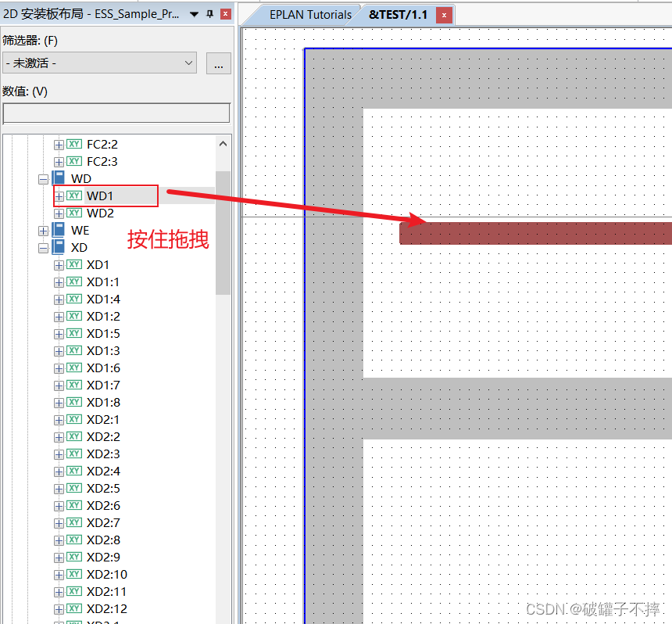Click the blue WE folder icon
This screenshot has height=624, width=672.
click(x=58, y=230)
